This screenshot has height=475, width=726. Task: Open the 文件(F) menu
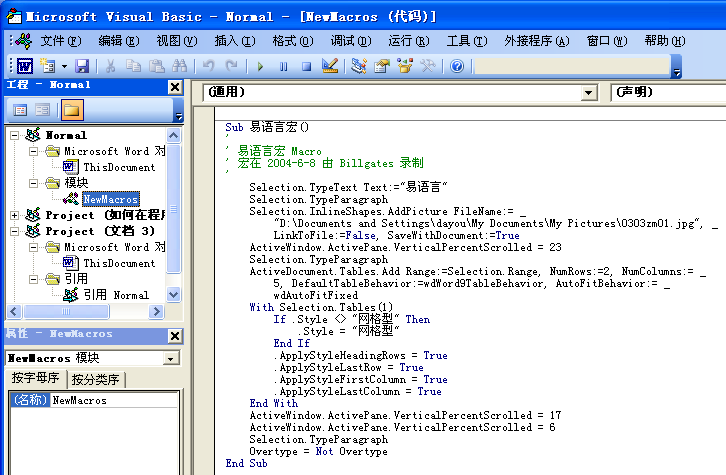point(61,41)
